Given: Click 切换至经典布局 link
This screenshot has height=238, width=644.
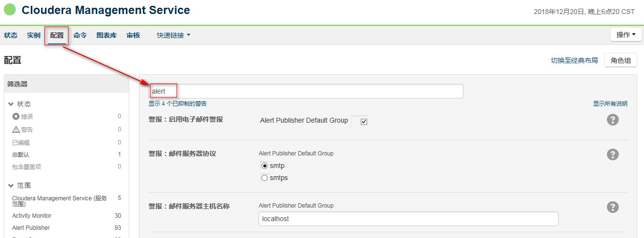Looking at the screenshot, I should 575,60.
